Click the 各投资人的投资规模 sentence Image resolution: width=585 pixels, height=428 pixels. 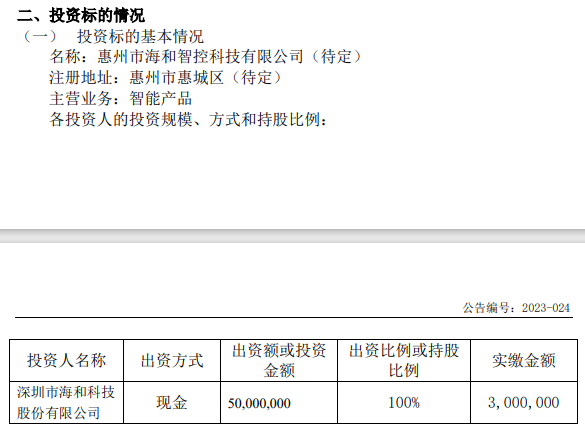[188, 120]
